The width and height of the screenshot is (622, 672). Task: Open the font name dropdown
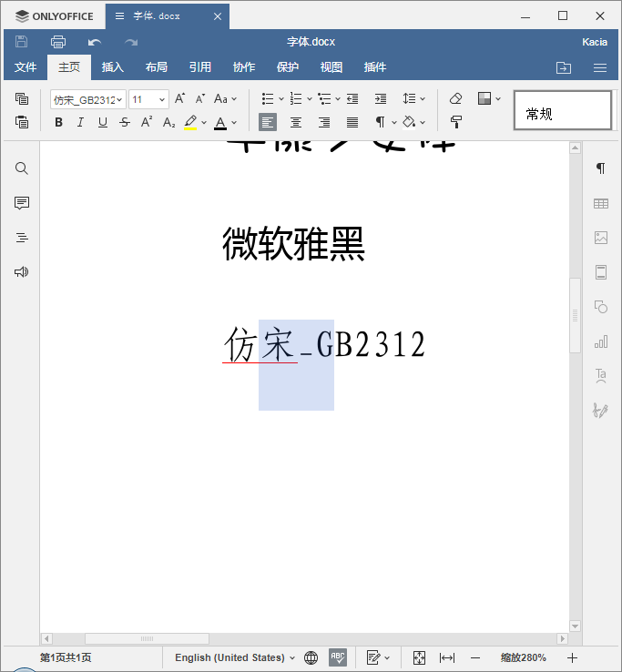pos(119,100)
